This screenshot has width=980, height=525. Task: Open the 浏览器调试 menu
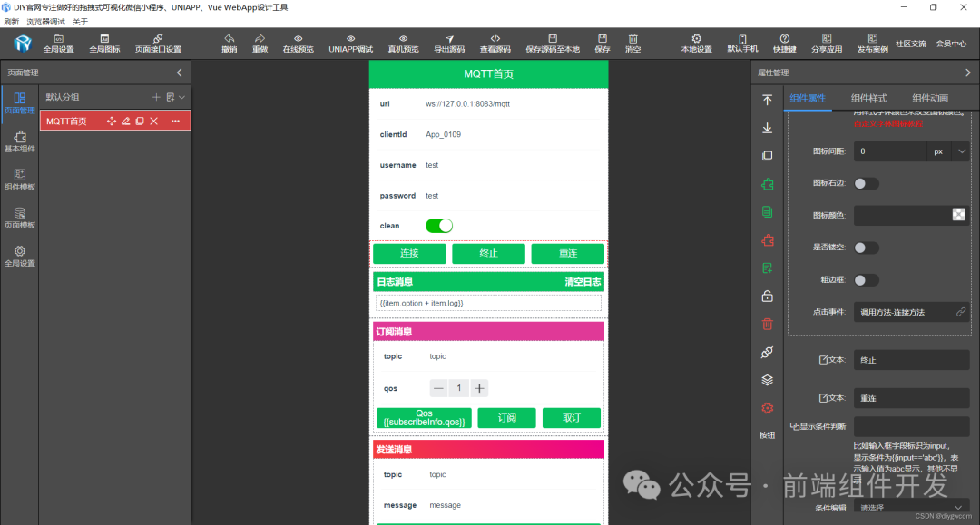tap(45, 22)
